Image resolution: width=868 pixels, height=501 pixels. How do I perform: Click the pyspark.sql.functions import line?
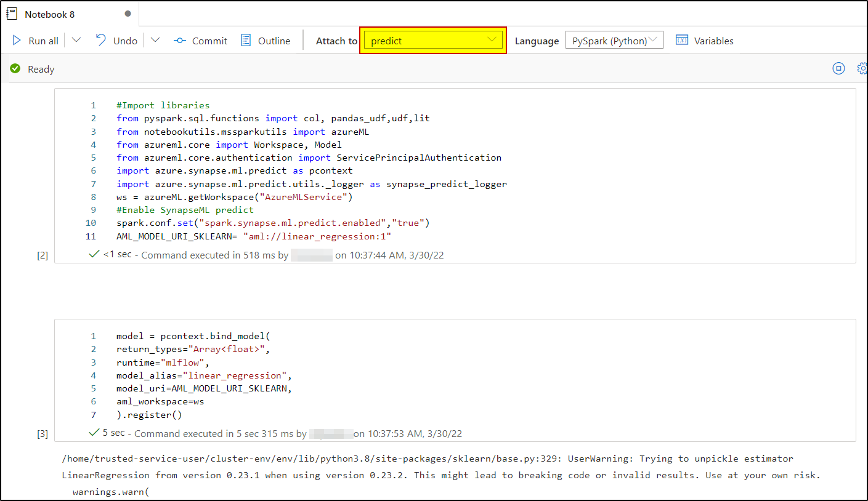pos(273,118)
